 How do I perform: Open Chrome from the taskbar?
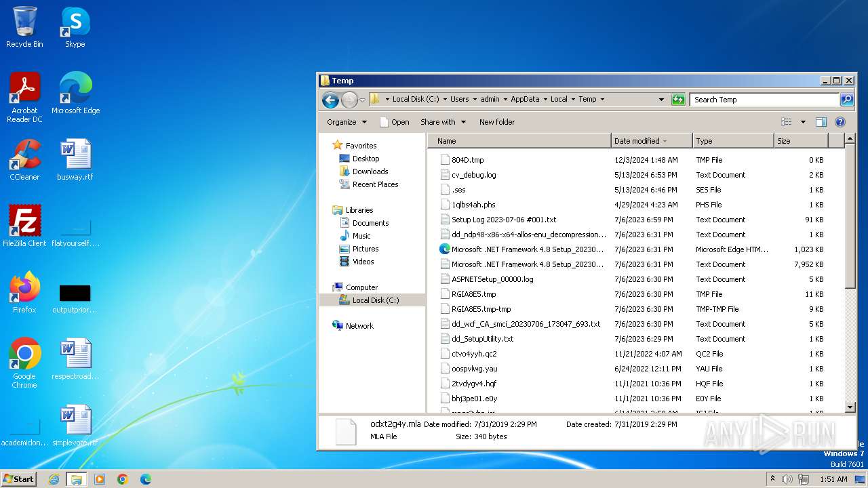[x=123, y=479]
